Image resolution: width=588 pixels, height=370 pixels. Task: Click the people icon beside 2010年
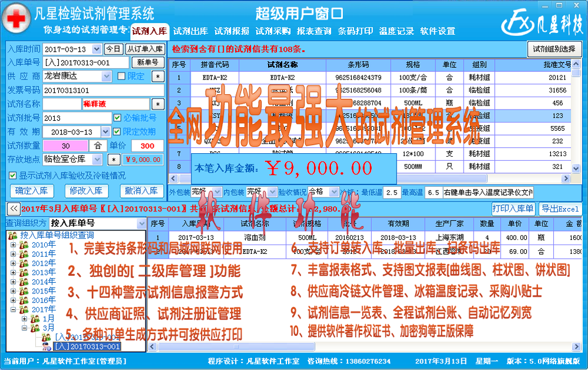click(24, 245)
